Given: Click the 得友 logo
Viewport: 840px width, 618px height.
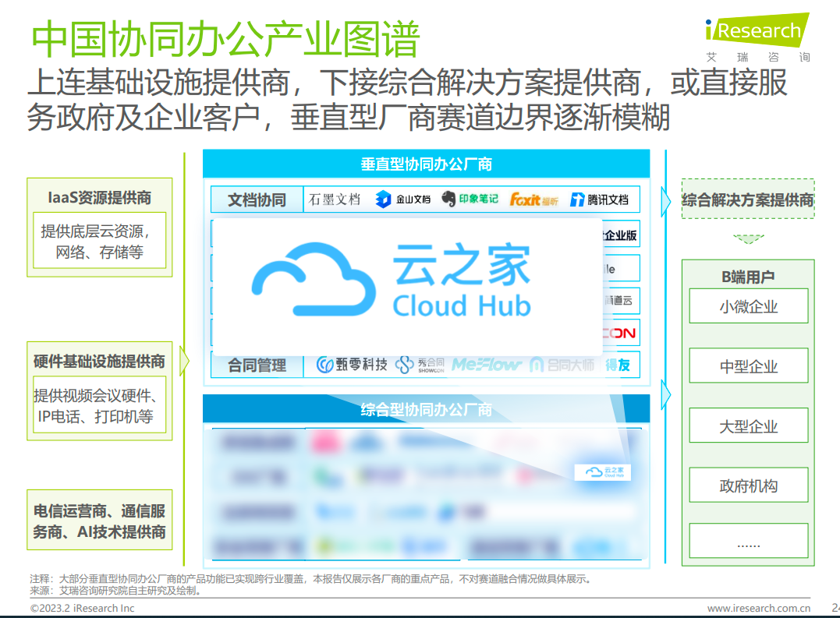Looking at the screenshot, I should 618,365.
